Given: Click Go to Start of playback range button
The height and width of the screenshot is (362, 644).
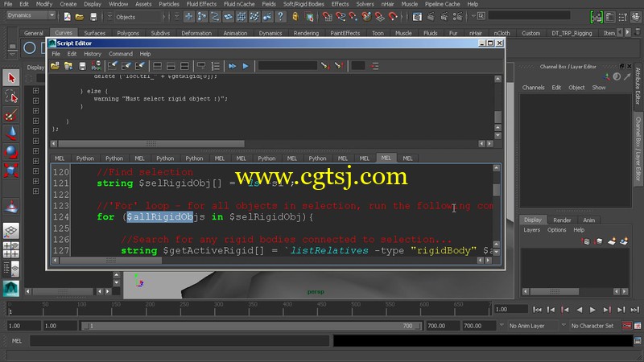Looking at the screenshot, I should coord(537,310).
